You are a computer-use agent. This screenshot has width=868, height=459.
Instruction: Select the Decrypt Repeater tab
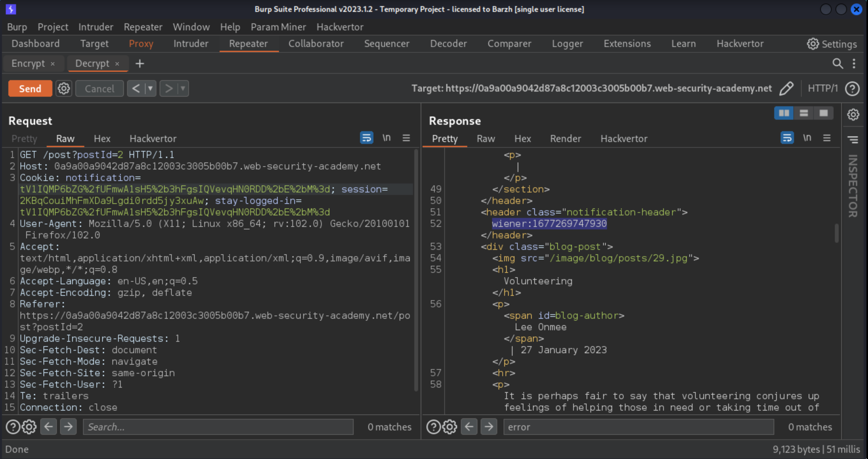(92, 63)
